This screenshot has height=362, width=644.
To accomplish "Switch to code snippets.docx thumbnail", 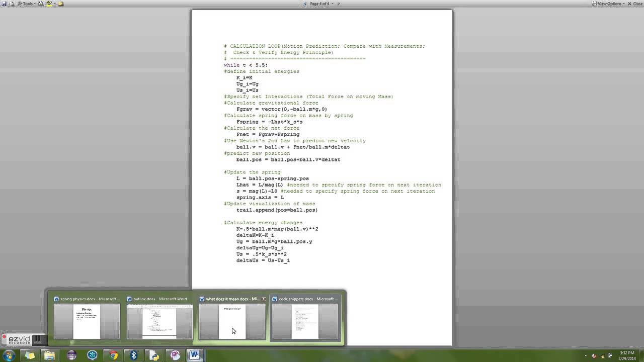I will (304, 318).
